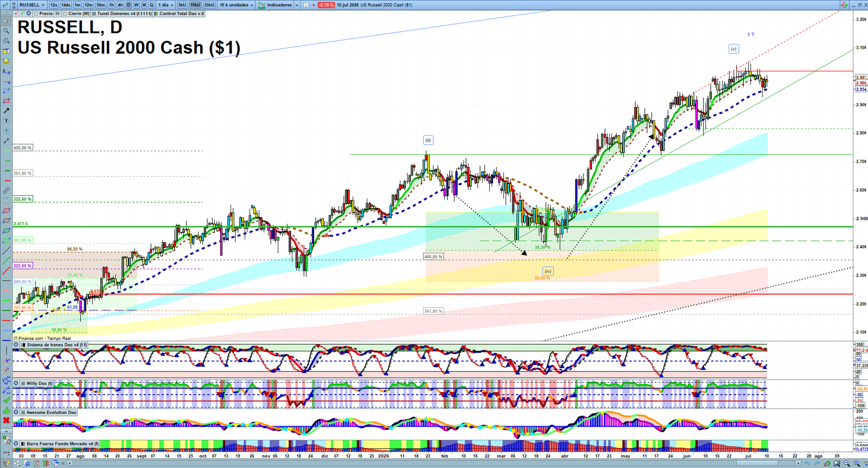This screenshot has width=868, height=468.
Task: Click the -0,19 % change indicator
Action: click(326, 5)
